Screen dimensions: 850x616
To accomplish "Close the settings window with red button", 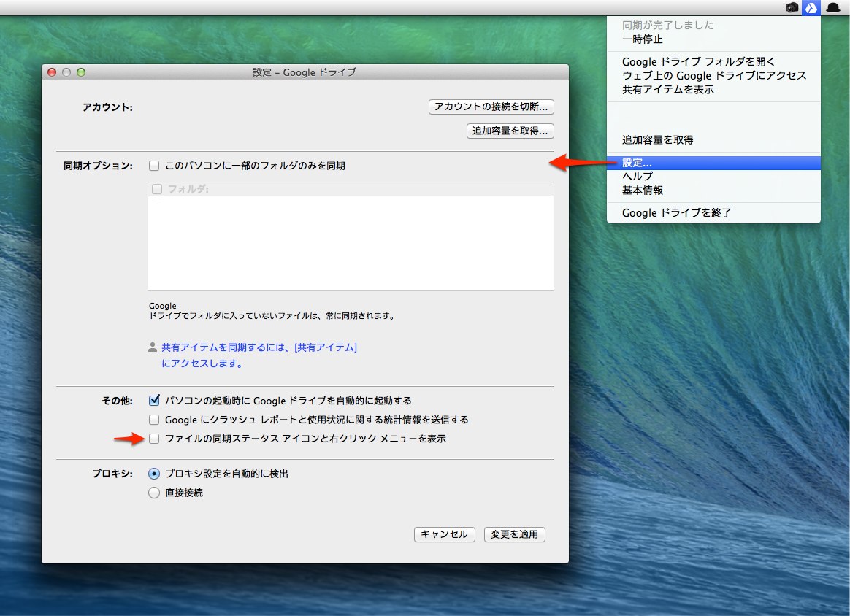I will tap(52, 72).
